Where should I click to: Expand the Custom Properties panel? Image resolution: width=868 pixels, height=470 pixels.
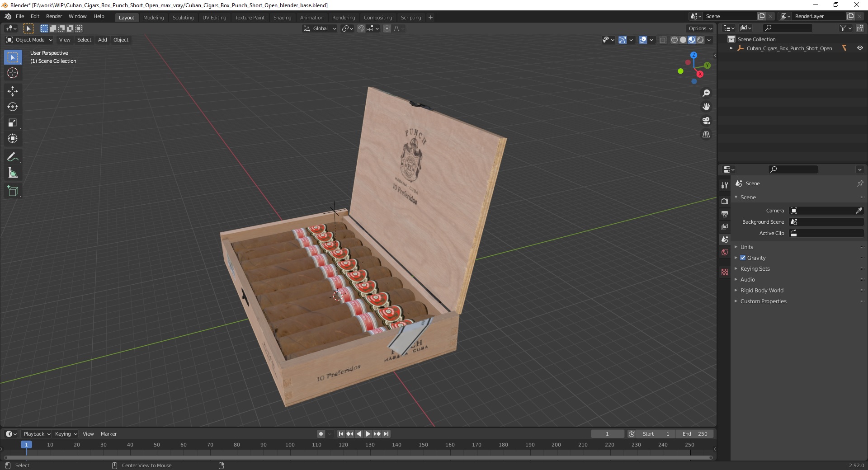[763, 301]
